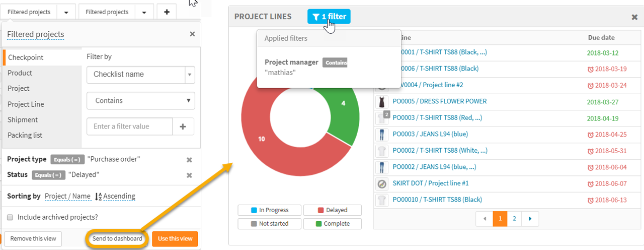644x250 pixels.
Task: Expand the first Filtered projects tab dropdown arrow
Action: click(66, 12)
